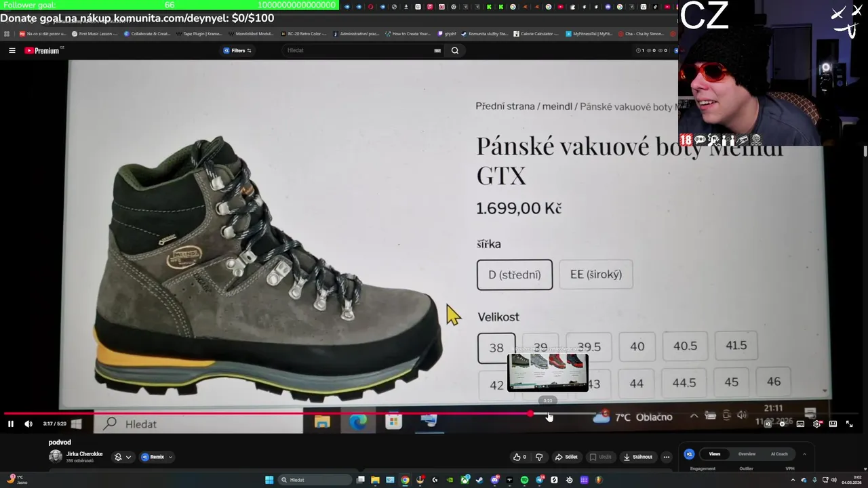Screen dimensions: 868x488
Task: Toggle theater mode in the player
Action: pyautogui.click(x=833, y=424)
